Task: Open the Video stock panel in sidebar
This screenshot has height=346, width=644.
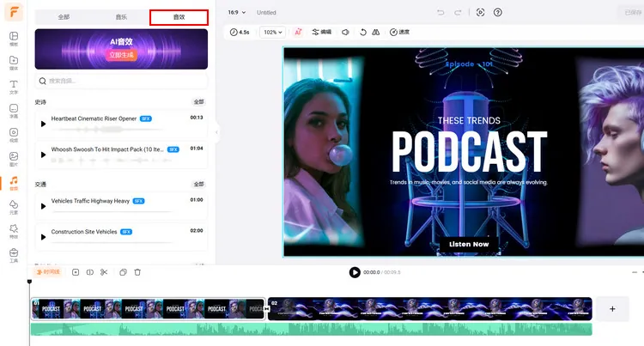Action: (x=14, y=135)
